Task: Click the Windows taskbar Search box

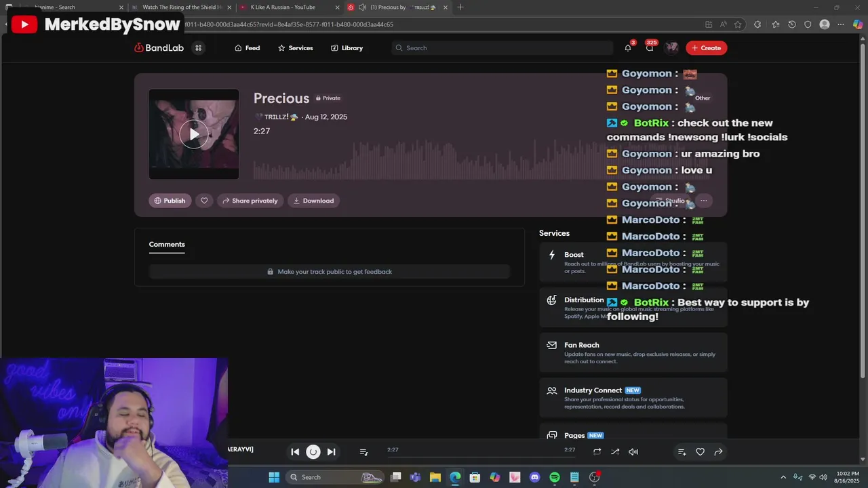Action: pos(336,477)
